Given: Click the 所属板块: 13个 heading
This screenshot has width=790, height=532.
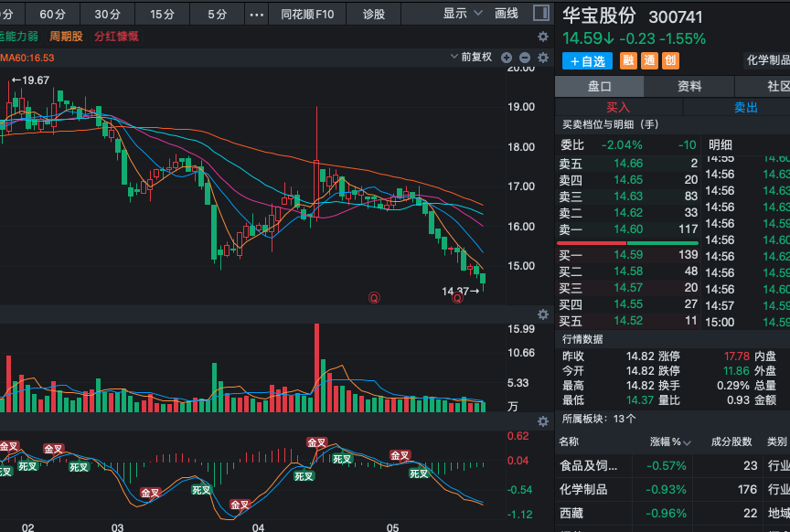Looking at the screenshot, I should tap(599, 419).
